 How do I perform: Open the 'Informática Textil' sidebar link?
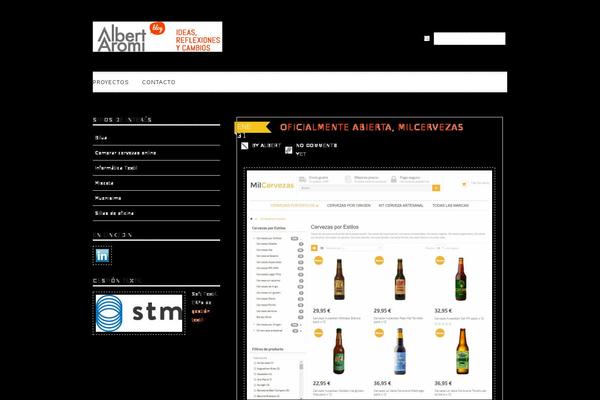click(x=116, y=168)
